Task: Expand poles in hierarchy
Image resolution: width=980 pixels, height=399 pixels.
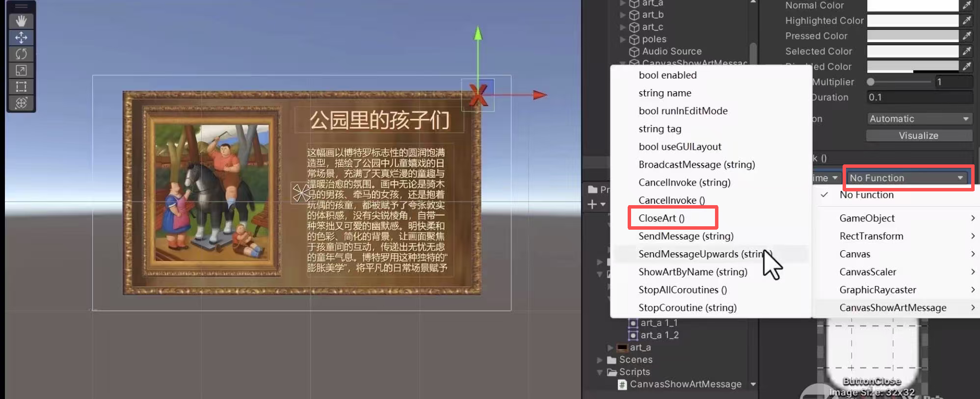Action: [623, 39]
